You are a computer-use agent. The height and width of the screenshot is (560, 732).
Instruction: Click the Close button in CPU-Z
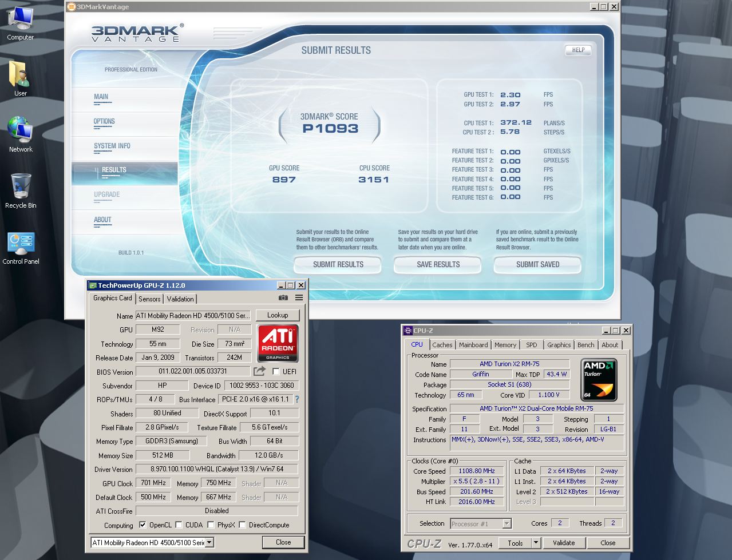pos(608,543)
